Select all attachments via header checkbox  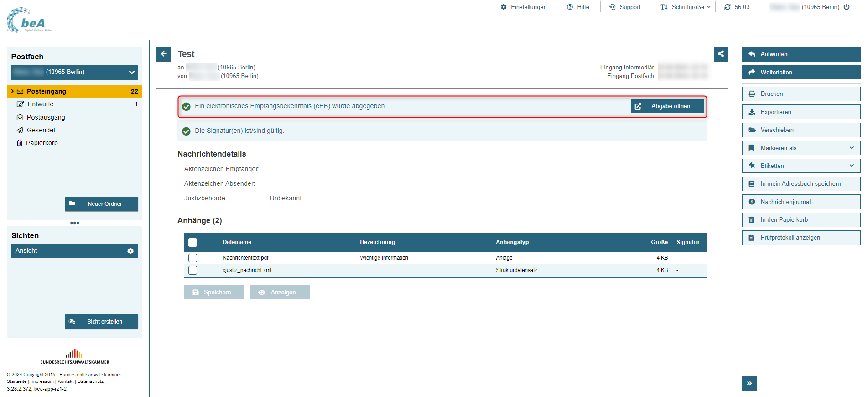pyautogui.click(x=193, y=242)
